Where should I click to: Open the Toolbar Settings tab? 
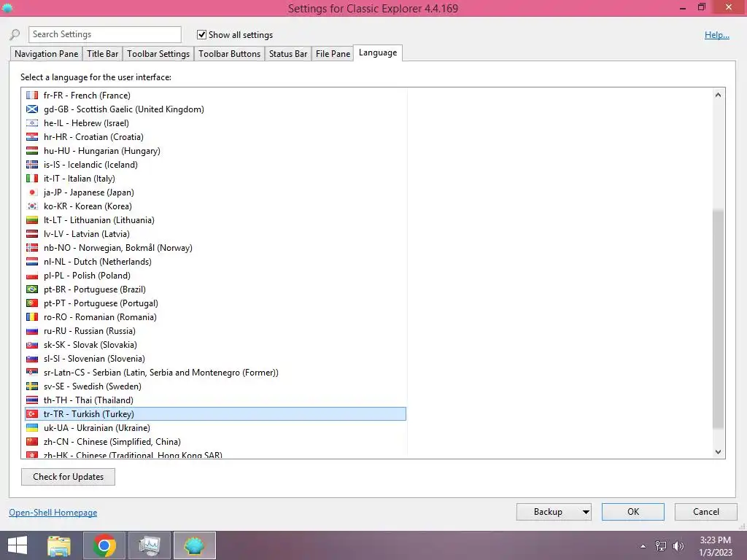tap(158, 54)
